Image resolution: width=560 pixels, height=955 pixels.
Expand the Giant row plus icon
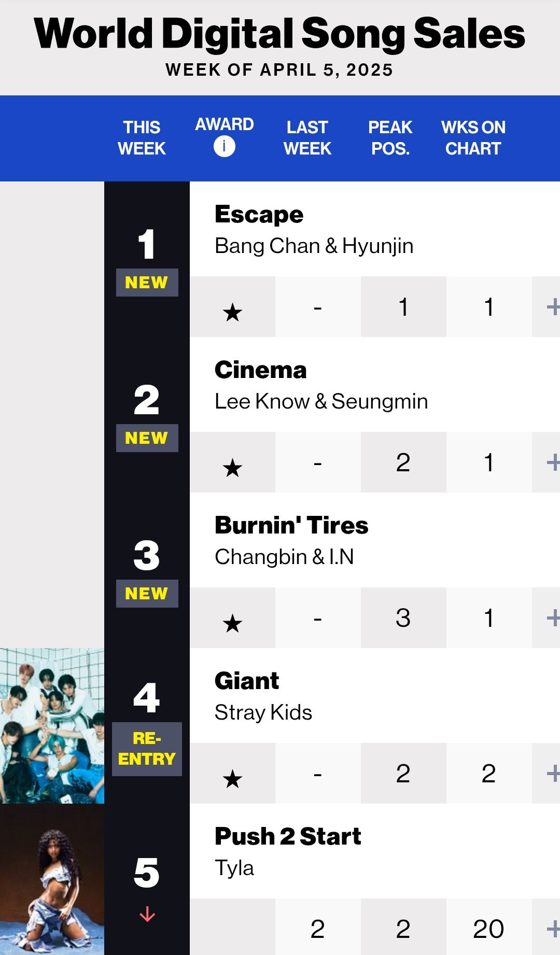pyautogui.click(x=553, y=773)
